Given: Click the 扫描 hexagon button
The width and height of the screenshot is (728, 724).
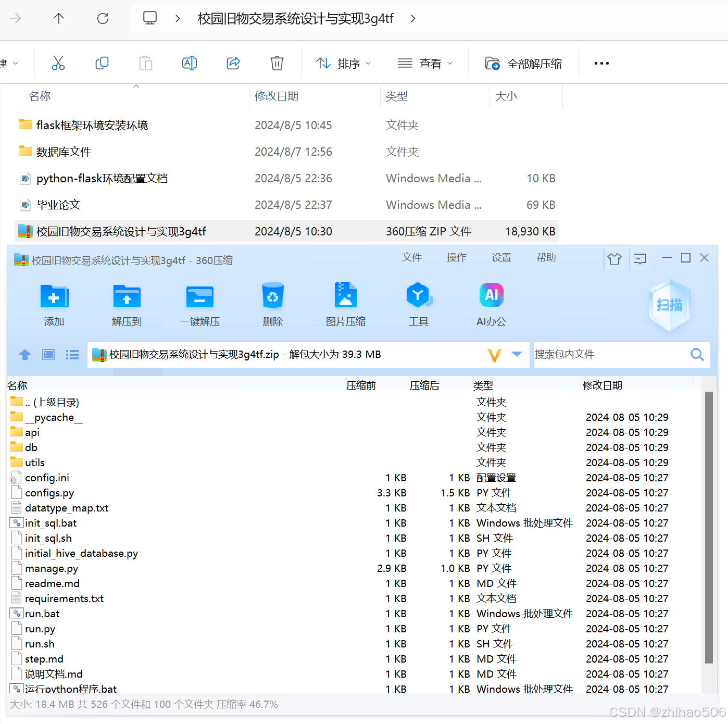Looking at the screenshot, I should (670, 306).
